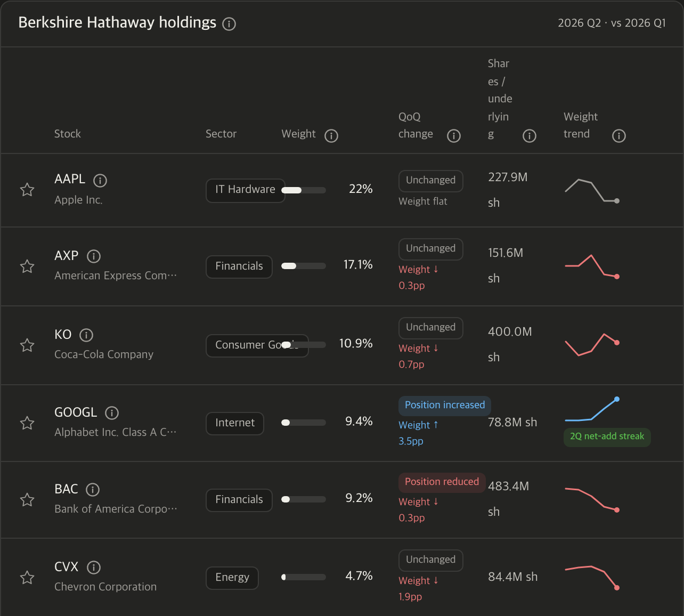Toggle the favorite star for AXP
The image size is (684, 616).
point(27,266)
